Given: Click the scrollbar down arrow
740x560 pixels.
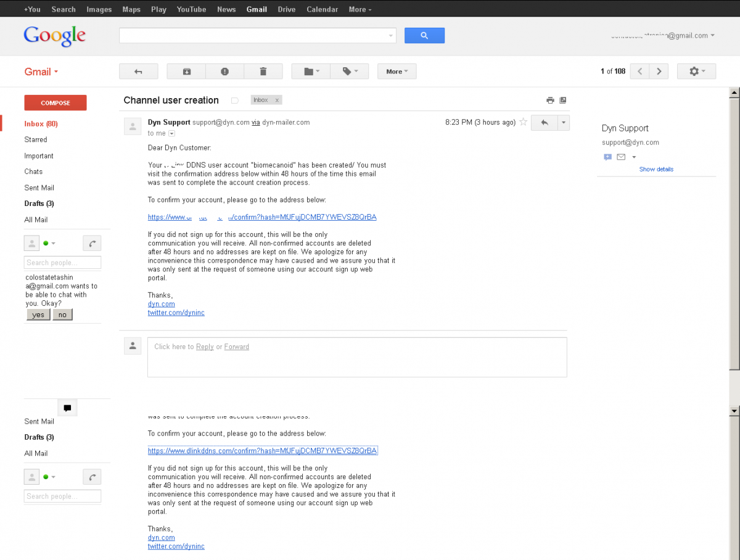Looking at the screenshot, I should click(734, 411).
